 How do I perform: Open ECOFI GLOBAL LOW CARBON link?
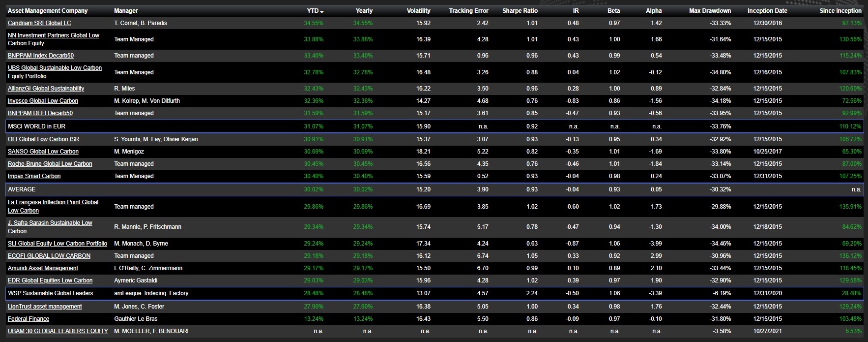pos(49,256)
